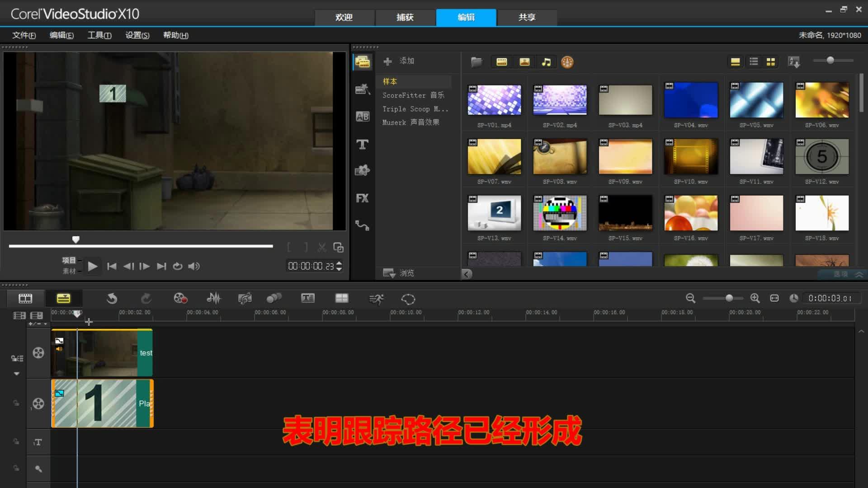The width and height of the screenshot is (868, 488).
Task: Click the Undo arrow in timeline toolbar
Action: 112,298
